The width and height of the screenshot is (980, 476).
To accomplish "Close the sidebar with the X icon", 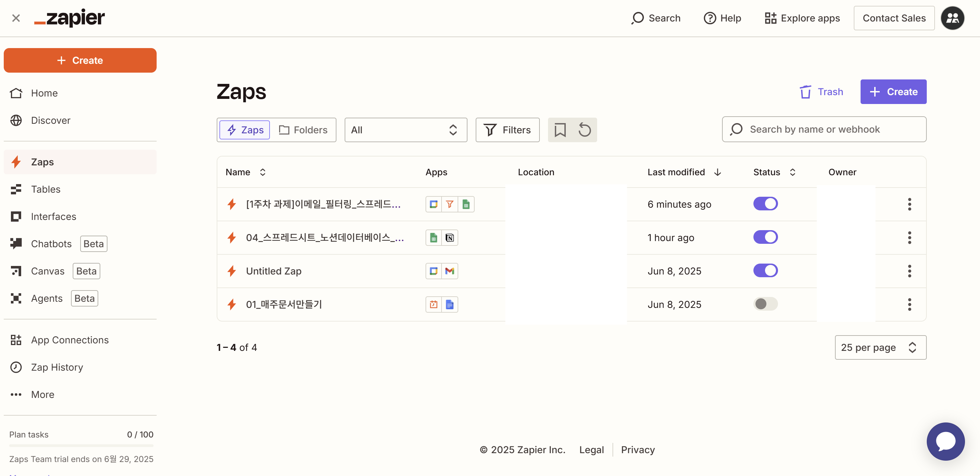I will click(16, 18).
